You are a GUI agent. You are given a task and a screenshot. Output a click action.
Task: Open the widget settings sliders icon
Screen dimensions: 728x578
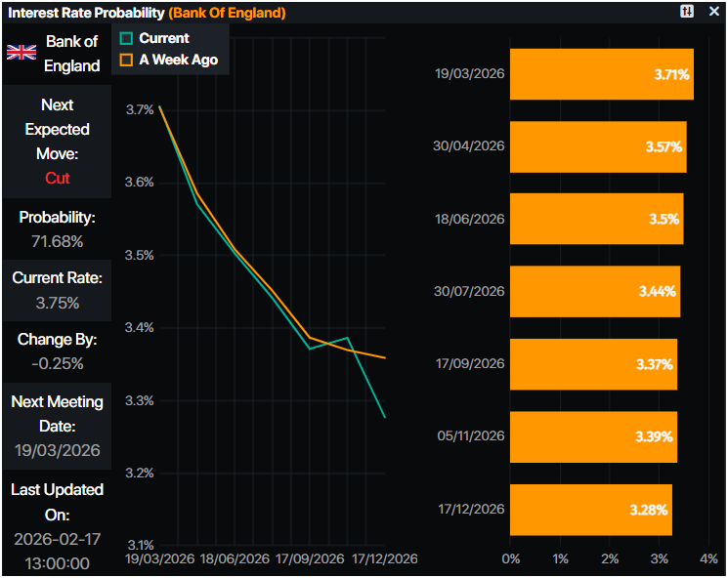[x=687, y=12]
